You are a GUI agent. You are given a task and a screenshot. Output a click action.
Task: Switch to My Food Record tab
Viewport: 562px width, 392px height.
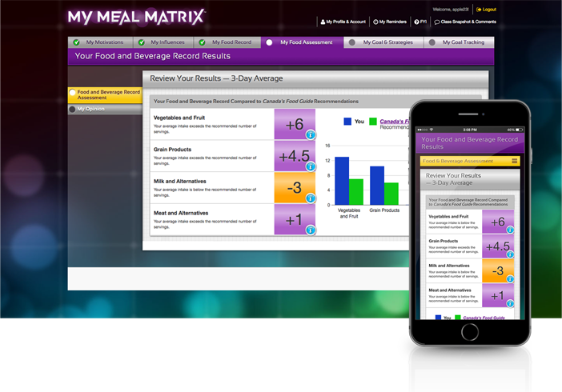[227, 42]
